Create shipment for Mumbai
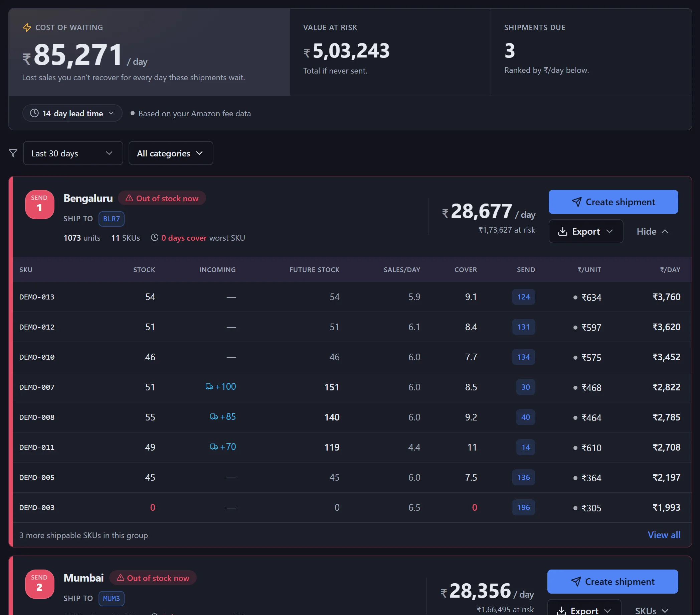 (x=612, y=581)
